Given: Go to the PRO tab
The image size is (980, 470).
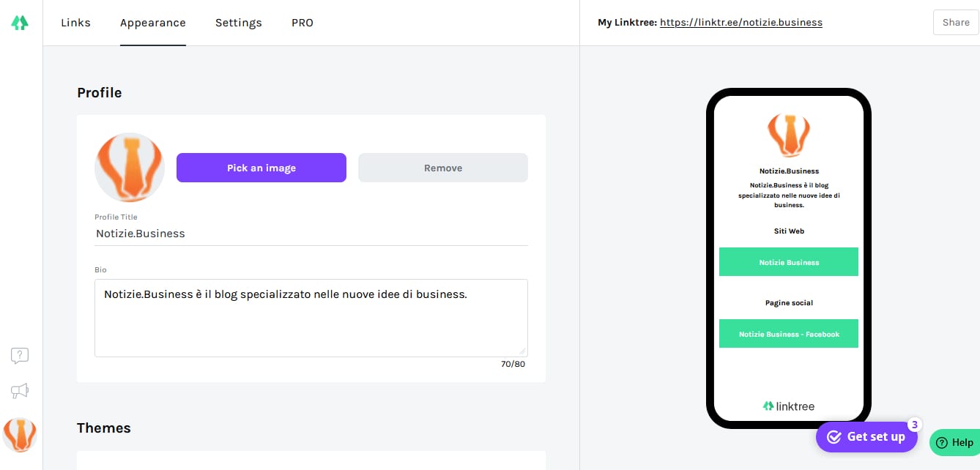Looking at the screenshot, I should [302, 23].
